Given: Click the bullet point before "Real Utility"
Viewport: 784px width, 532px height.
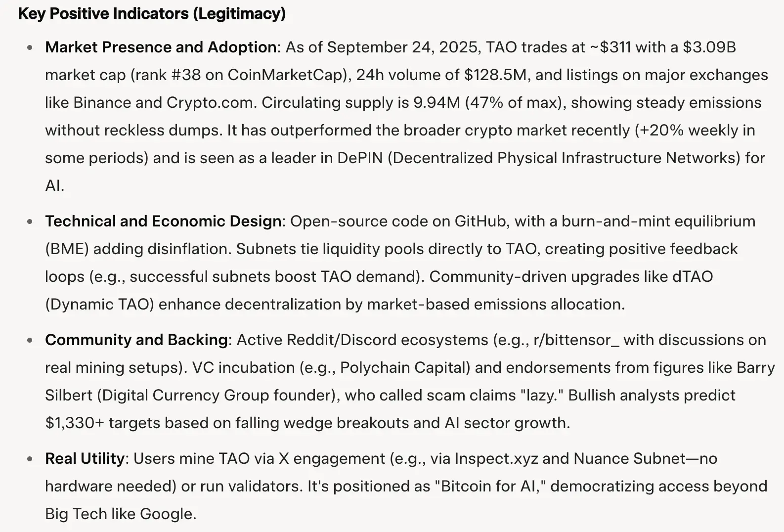Looking at the screenshot, I should pos(31,459).
